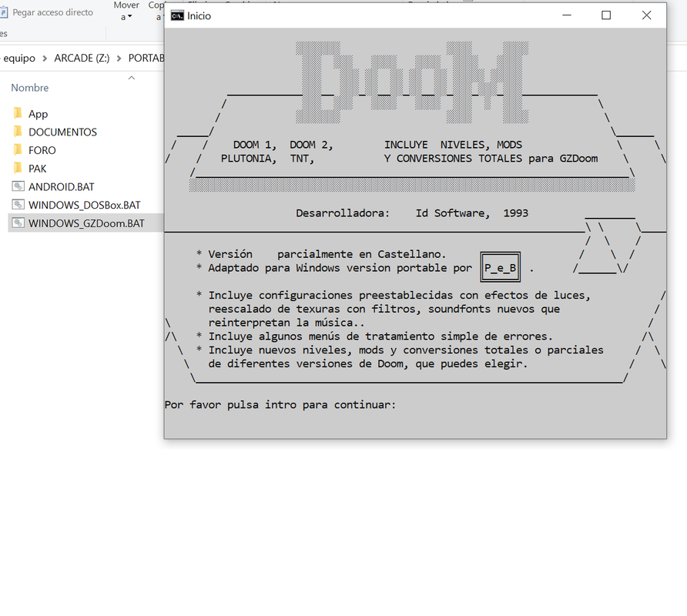The image size is (687, 616).
Task: Select the DOCUMENTOS folder name
Action: (x=62, y=132)
